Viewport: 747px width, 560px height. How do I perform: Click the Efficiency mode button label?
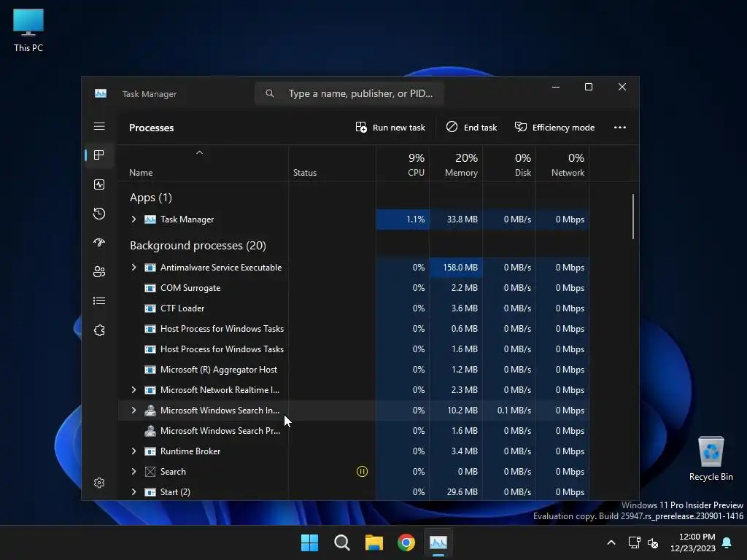[564, 127]
